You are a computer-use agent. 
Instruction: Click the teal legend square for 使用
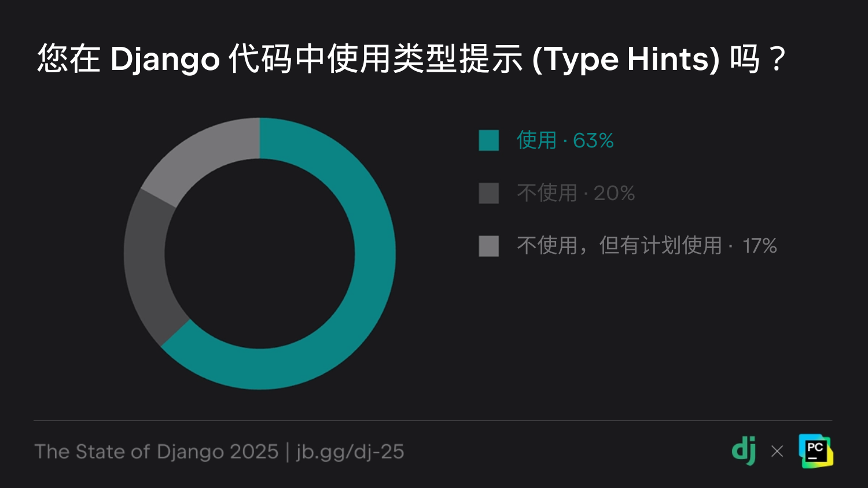[489, 141]
